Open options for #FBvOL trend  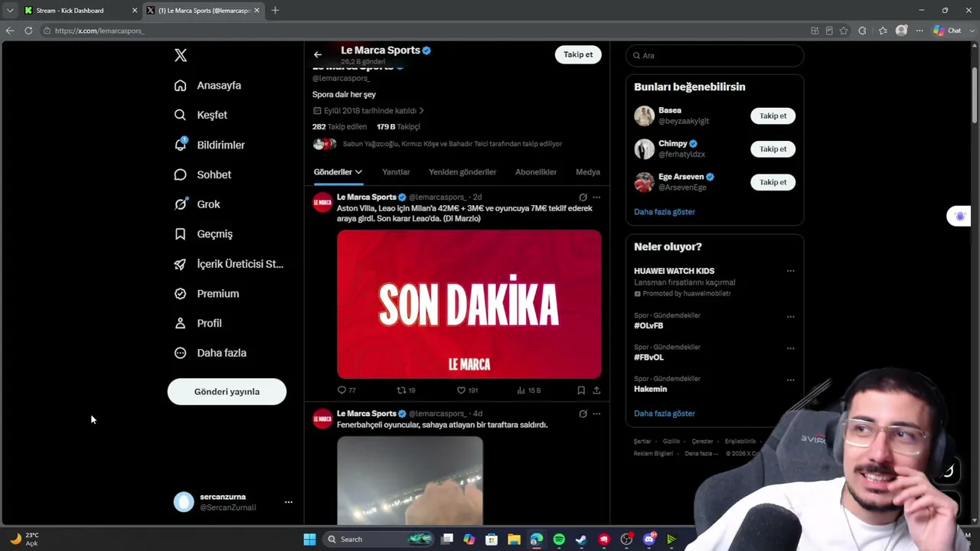791,348
